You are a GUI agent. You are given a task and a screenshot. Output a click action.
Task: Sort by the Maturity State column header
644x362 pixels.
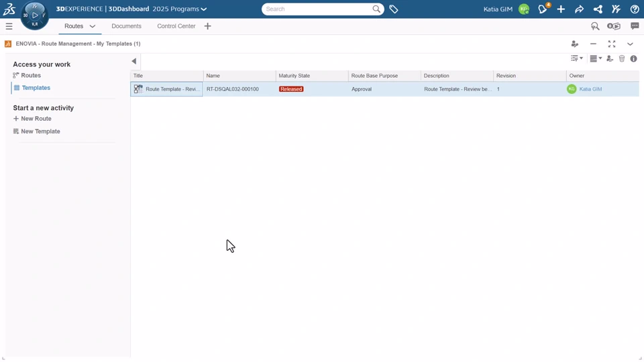click(312, 76)
